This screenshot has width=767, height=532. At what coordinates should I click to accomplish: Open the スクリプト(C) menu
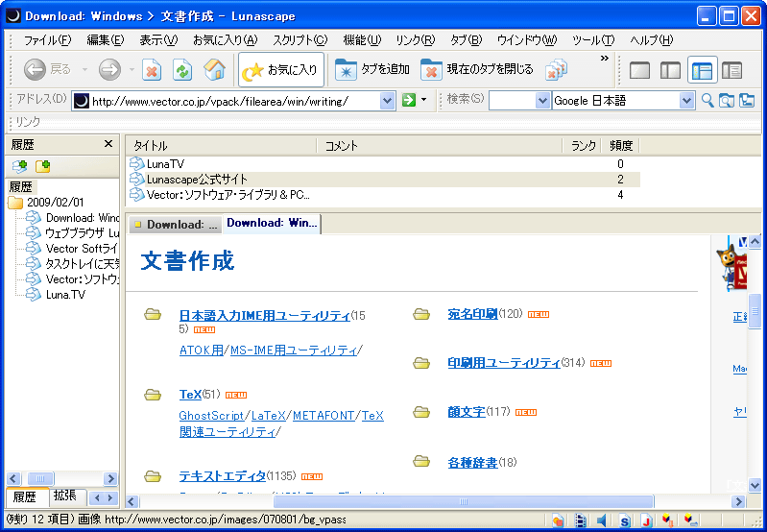(x=300, y=40)
